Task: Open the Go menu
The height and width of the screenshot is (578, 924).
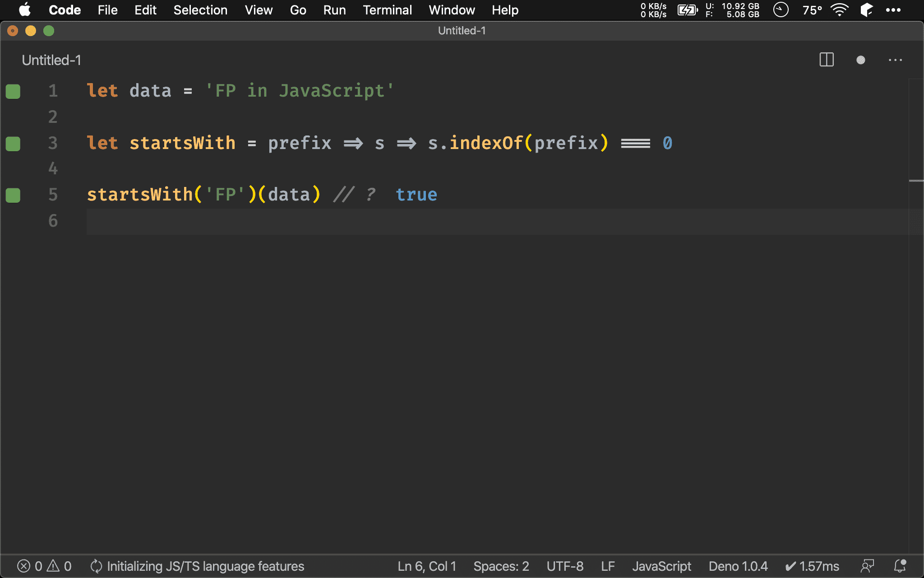Action: [x=298, y=10]
